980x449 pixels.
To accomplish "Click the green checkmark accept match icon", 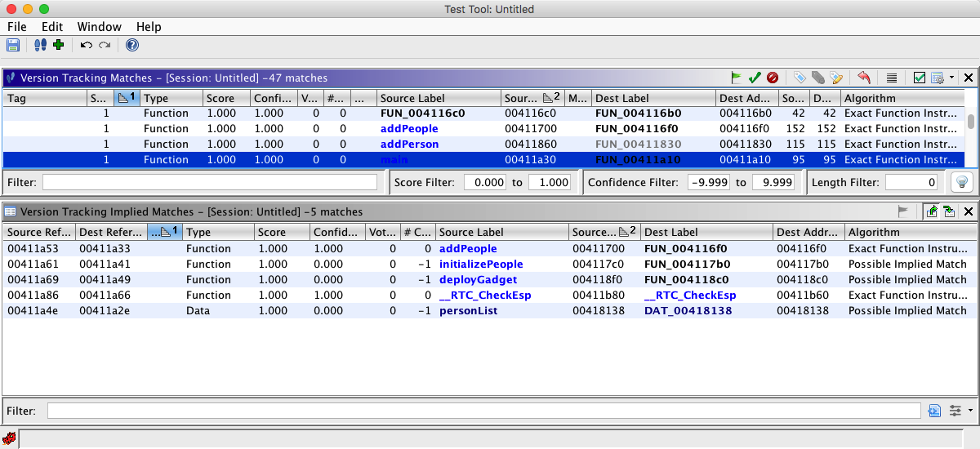I will tap(755, 78).
